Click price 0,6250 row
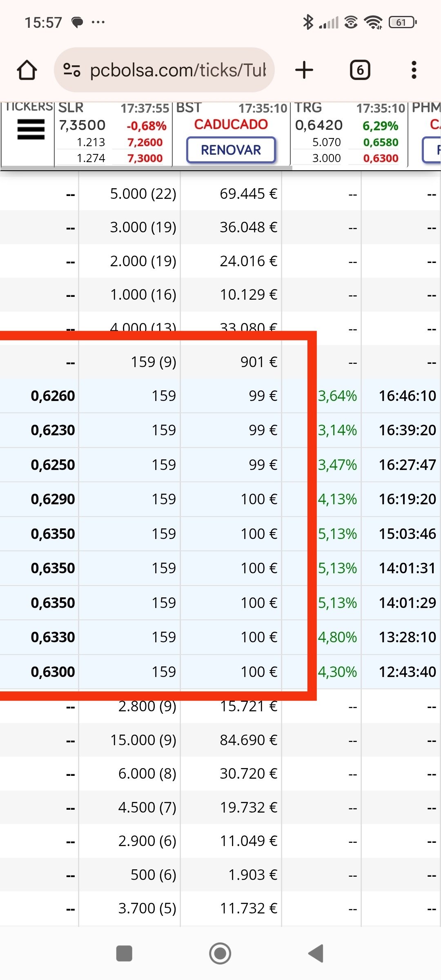 [x=53, y=465]
